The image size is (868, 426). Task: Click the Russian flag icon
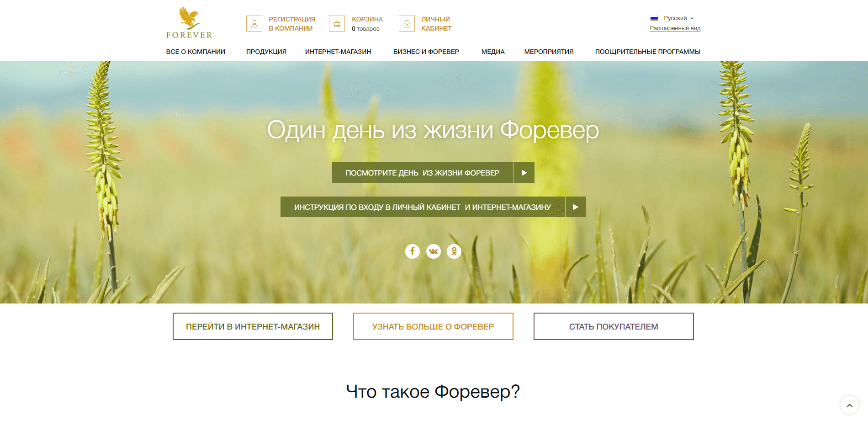point(655,18)
